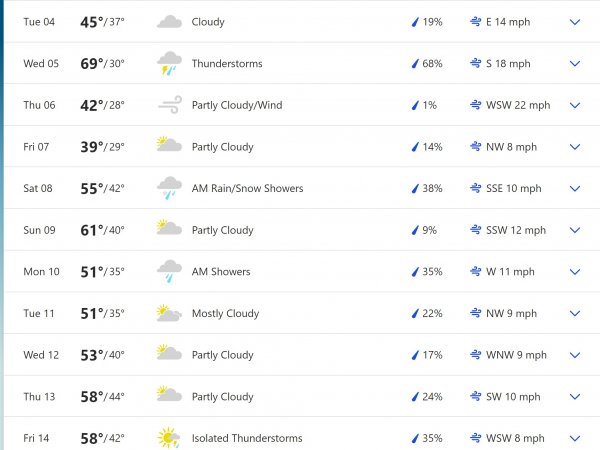
Task: Click the 53° high temperature for Wed 12
Action: coord(92,355)
